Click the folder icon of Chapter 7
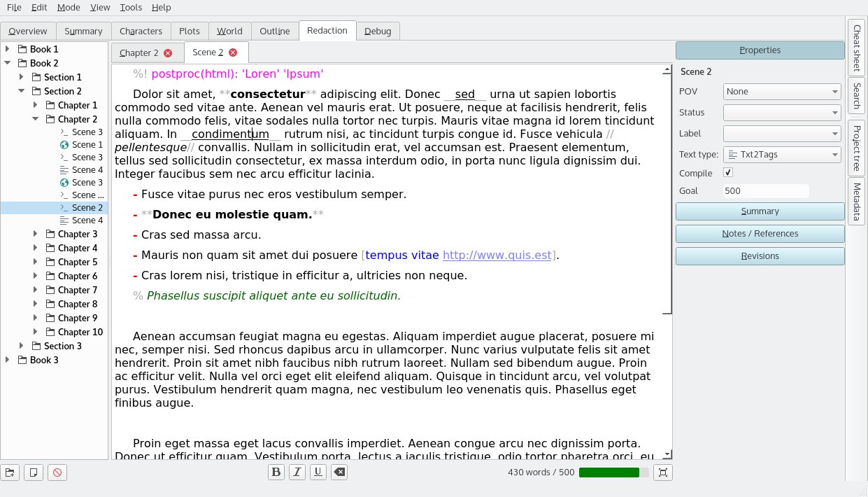The height and width of the screenshot is (497, 868). click(50, 290)
